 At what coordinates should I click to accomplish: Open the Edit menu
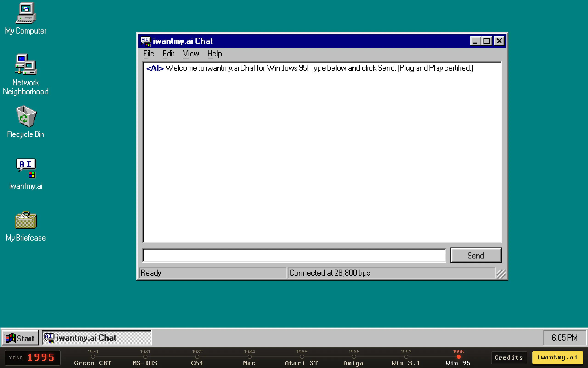[x=168, y=54]
